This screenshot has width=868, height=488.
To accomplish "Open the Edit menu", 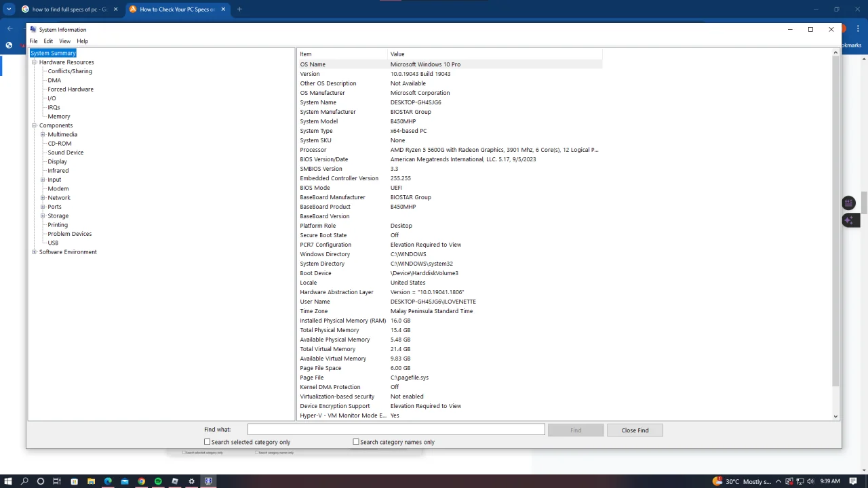I will tap(48, 41).
